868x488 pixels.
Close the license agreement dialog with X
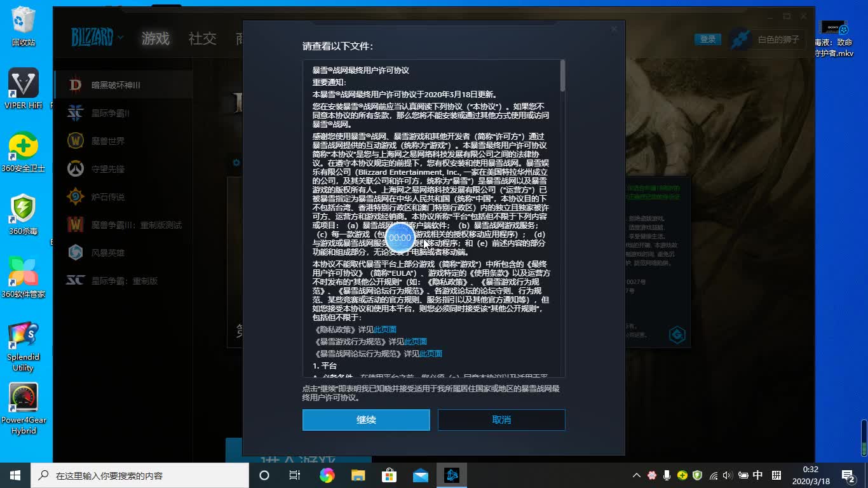[614, 29]
